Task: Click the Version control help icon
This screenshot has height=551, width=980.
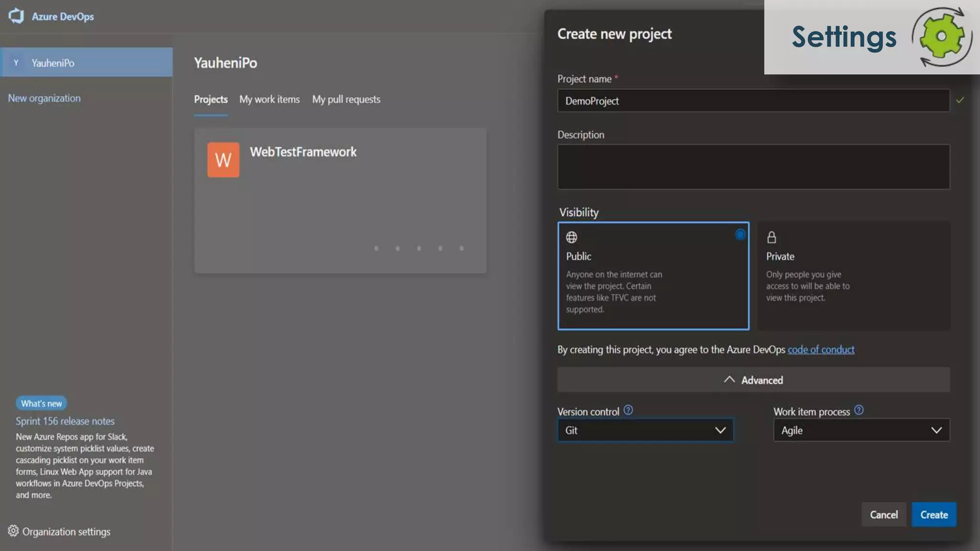Action: click(628, 410)
